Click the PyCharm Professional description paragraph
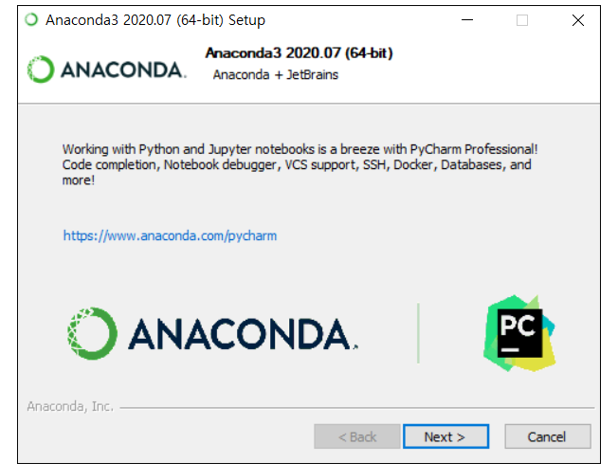This screenshot has height=468, width=607. 300,165
